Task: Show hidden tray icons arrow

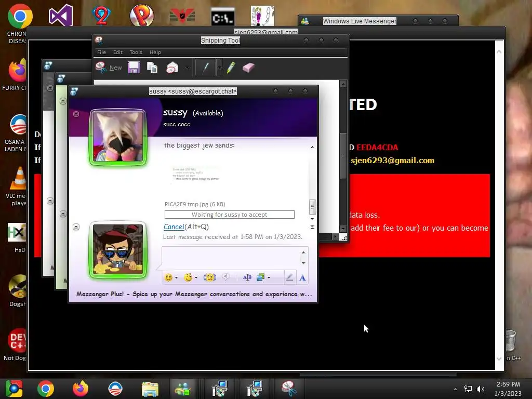Action: (x=455, y=389)
